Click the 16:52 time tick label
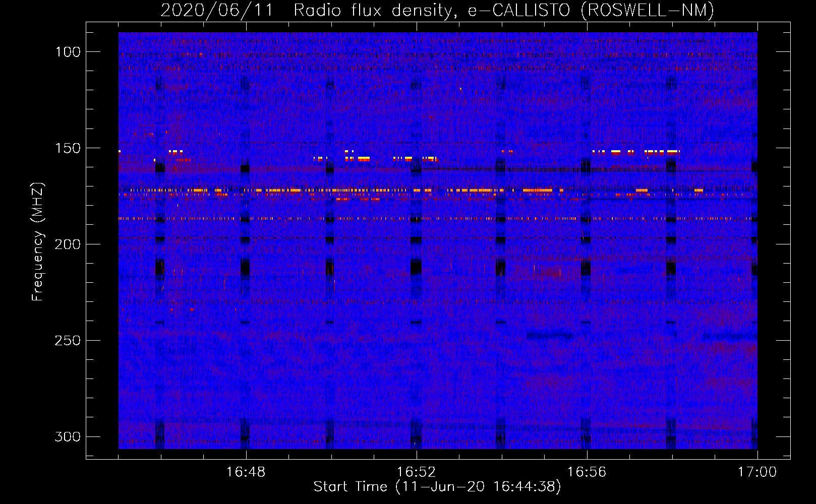 coord(416,472)
